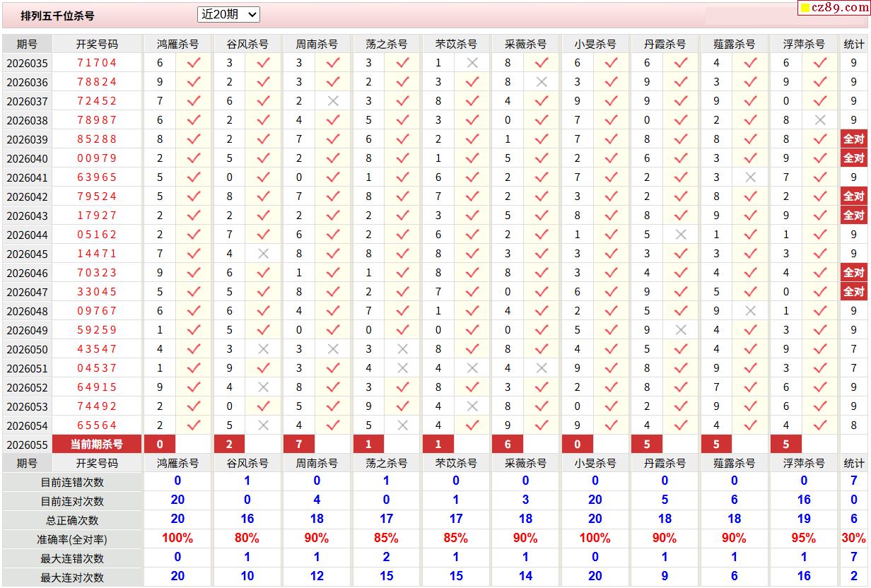Click the X mark under 谷风杀号 in row 2026052
Screen dimensions: 871x588
264,387
